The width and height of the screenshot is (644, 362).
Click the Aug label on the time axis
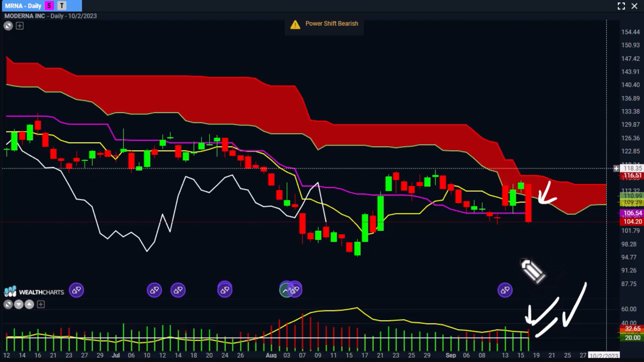pos(271,355)
